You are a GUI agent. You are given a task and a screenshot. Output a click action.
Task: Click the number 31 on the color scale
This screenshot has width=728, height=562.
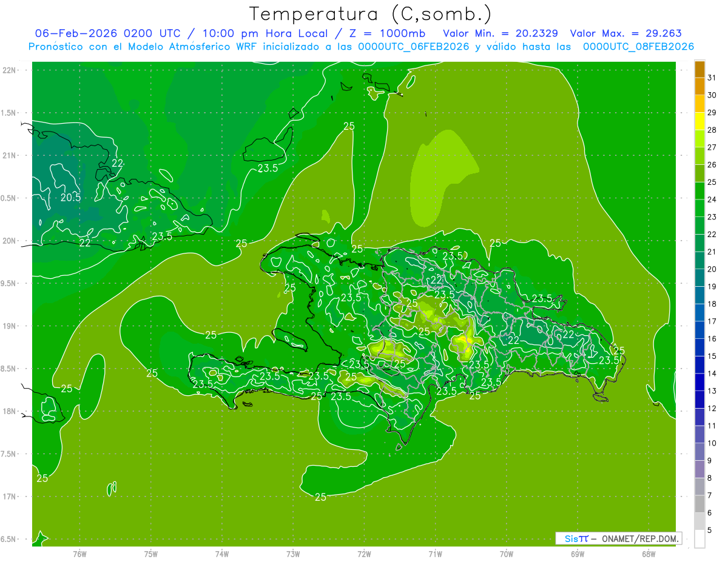[x=712, y=78]
